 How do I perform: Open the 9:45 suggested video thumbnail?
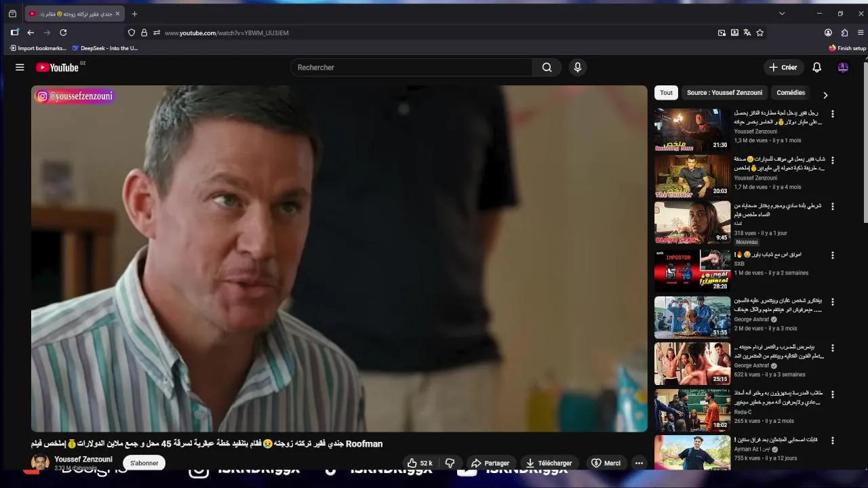[x=692, y=222]
